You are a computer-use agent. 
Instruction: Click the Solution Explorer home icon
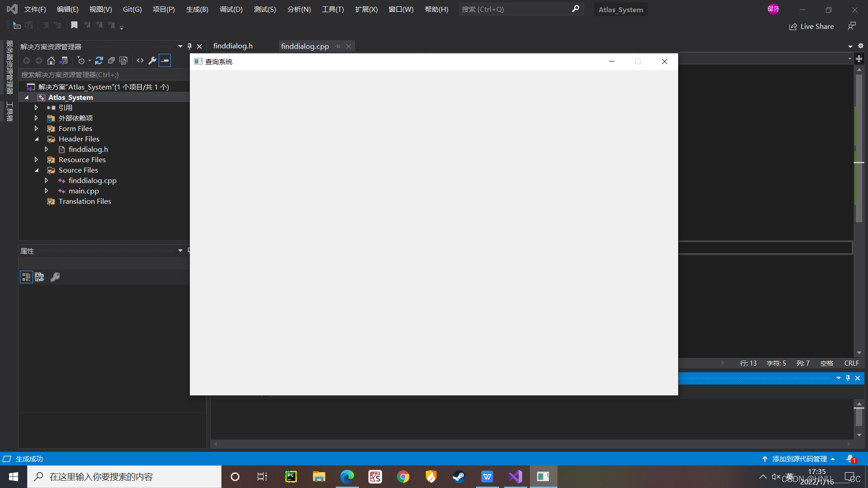[51, 61]
